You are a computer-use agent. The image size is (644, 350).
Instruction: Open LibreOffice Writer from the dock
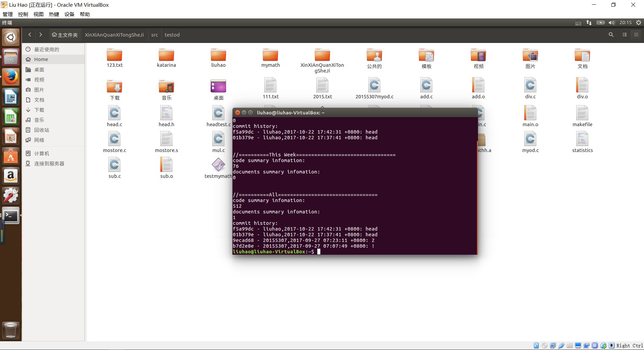(x=11, y=97)
